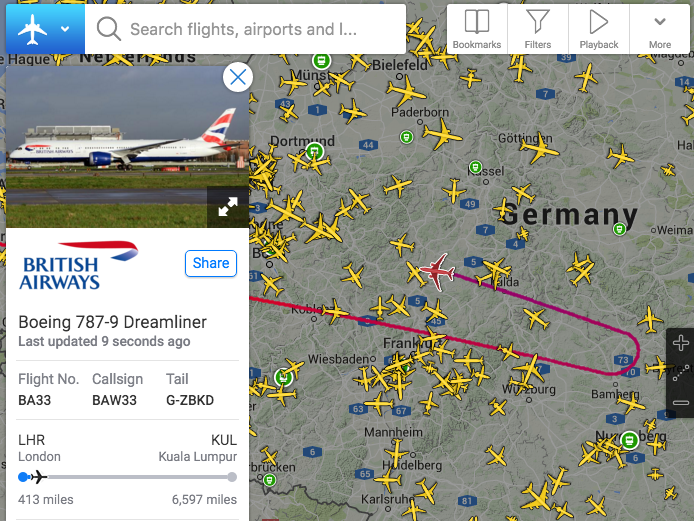Focus the search flights and airports field
This screenshot has height=521, width=694.
click(245, 29)
